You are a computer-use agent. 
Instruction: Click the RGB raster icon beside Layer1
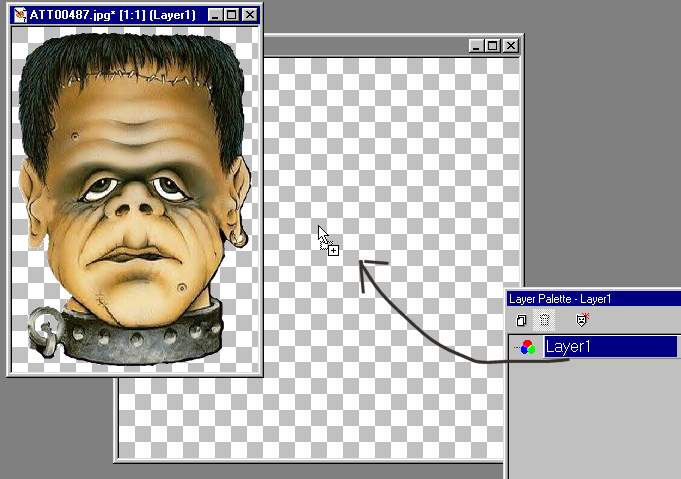[x=528, y=347]
